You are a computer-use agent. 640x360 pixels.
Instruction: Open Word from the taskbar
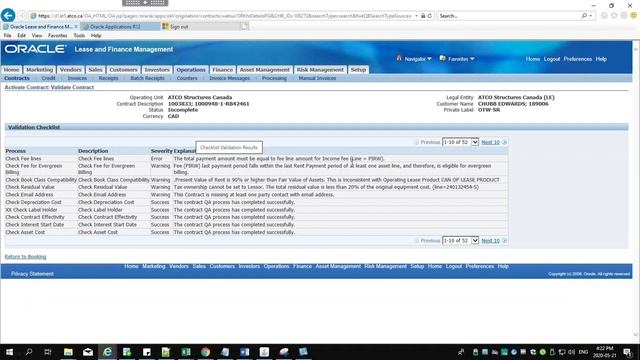point(244,352)
